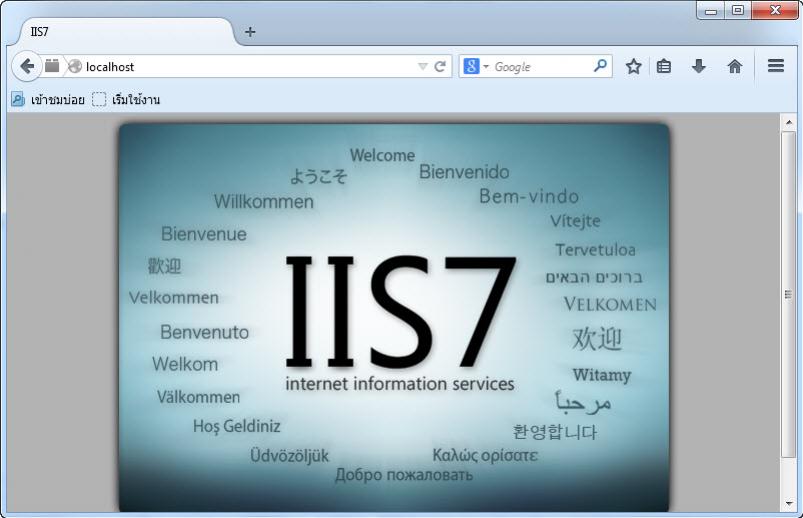The width and height of the screenshot is (803, 518).
Task: Click the 'Willkommen' text
Action: point(264,201)
